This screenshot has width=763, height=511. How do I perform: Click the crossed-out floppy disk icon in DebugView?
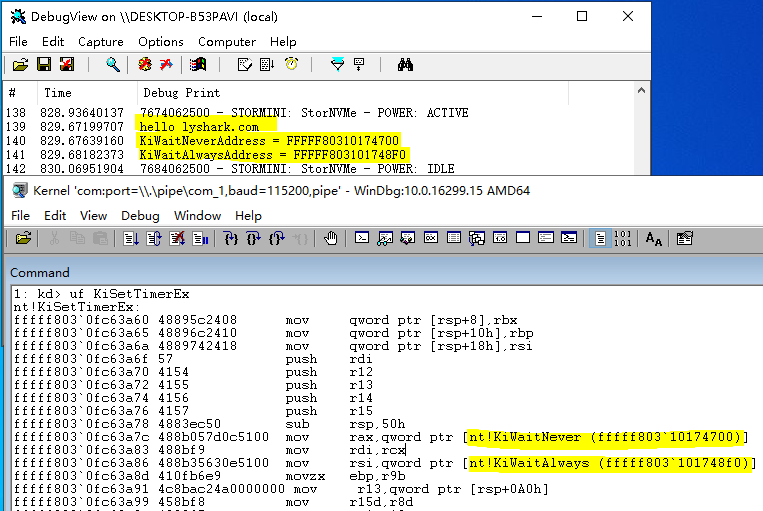tap(67, 64)
